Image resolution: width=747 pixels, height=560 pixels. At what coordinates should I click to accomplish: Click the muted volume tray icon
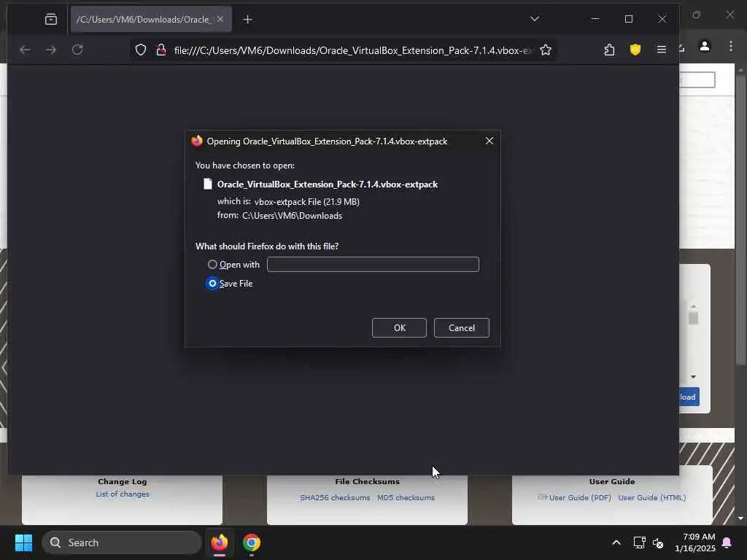pos(659,542)
